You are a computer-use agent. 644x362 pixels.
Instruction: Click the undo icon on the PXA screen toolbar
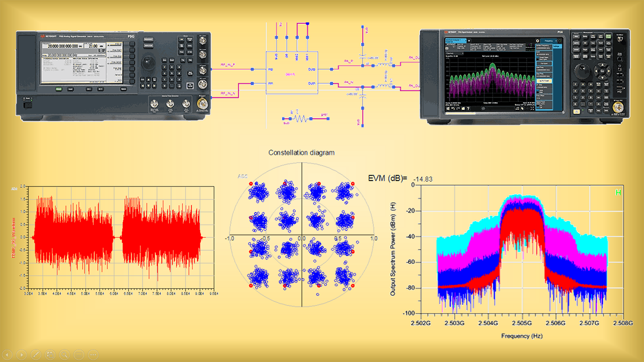453,108
